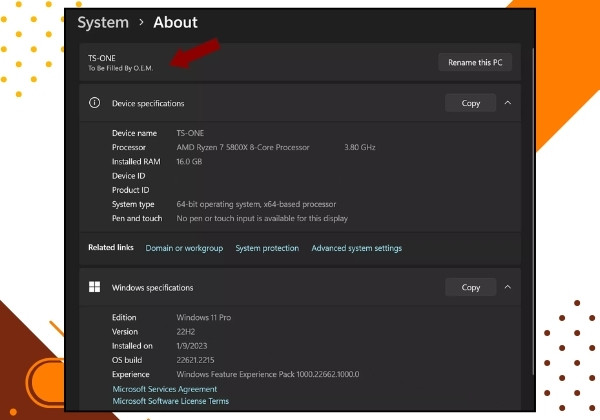Viewport: 600px width, 420px height.
Task: Select the 22H2 version value
Action: coord(186,332)
